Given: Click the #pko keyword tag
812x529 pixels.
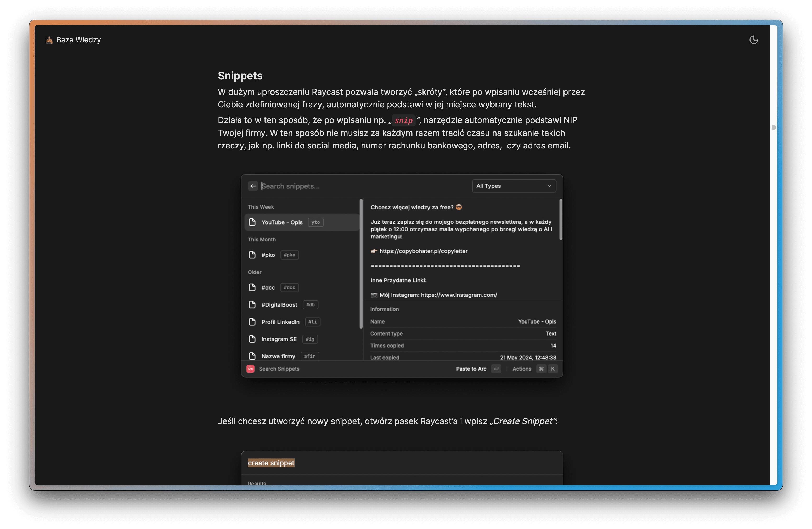Looking at the screenshot, I should pyautogui.click(x=290, y=255).
